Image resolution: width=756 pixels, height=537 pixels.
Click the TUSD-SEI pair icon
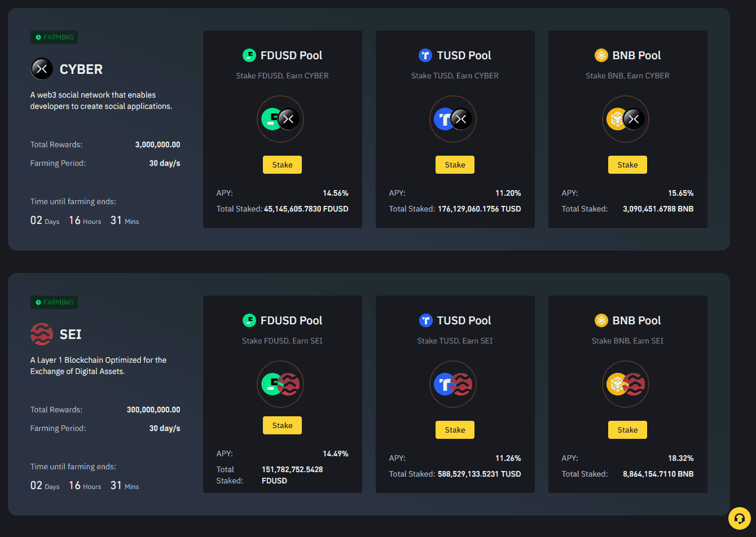[453, 384]
